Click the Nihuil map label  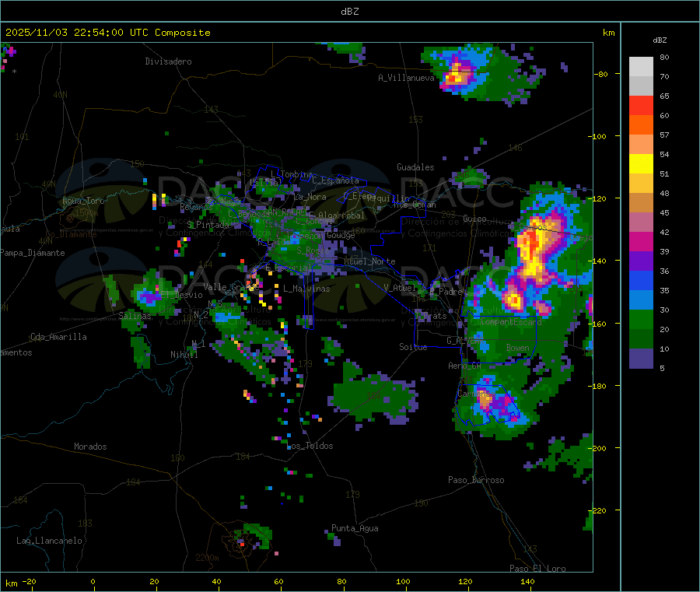tap(184, 355)
